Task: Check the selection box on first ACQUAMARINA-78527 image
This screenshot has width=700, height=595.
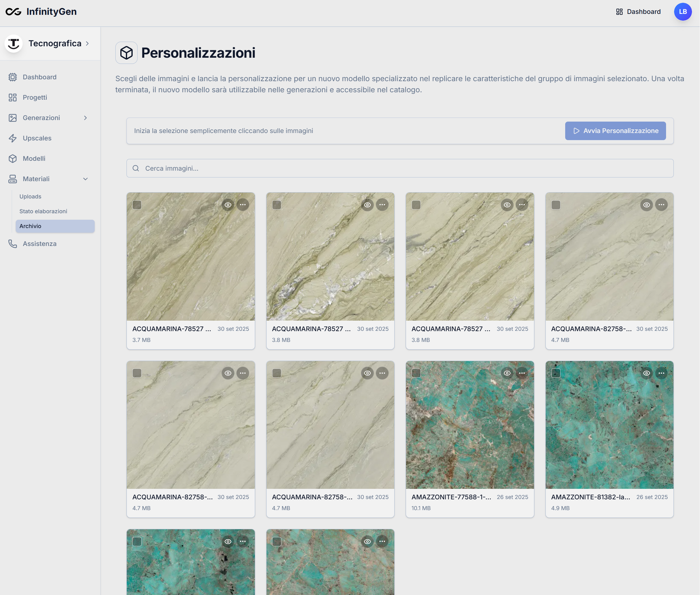Action: [137, 205]
